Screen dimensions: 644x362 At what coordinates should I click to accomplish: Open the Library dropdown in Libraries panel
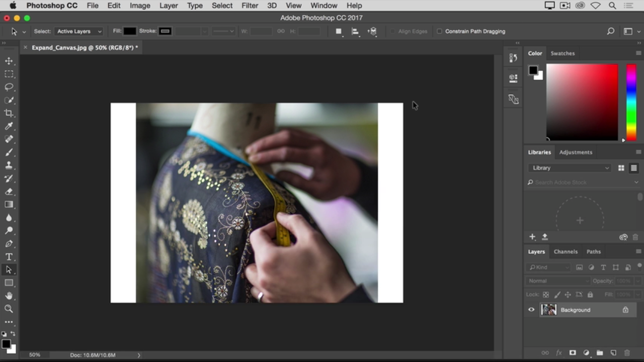point(570,168)
